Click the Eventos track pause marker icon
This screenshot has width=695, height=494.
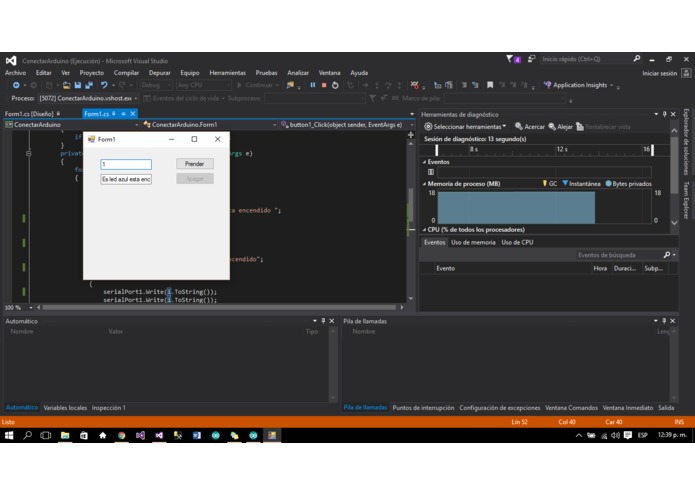(431, 172)
